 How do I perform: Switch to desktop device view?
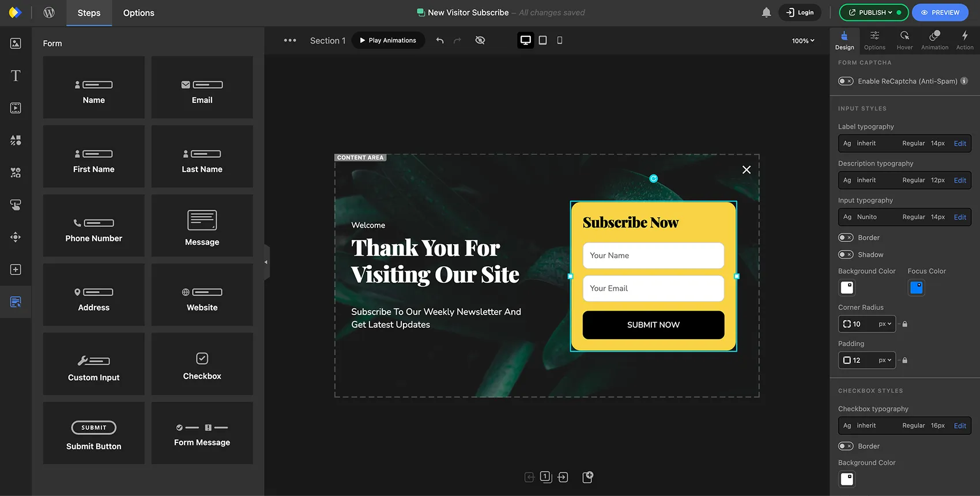tap(526, 40)
